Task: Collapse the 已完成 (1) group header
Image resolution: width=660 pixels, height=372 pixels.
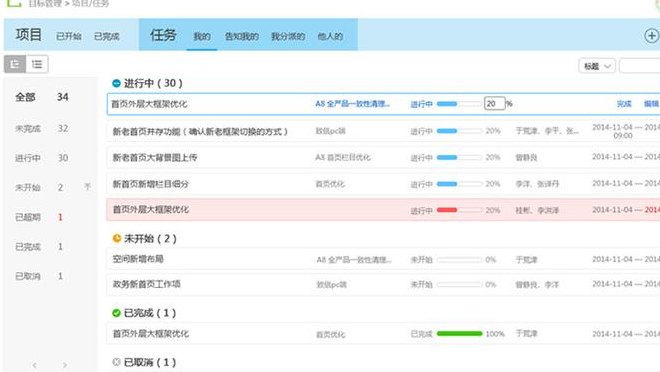Action: 144,313
